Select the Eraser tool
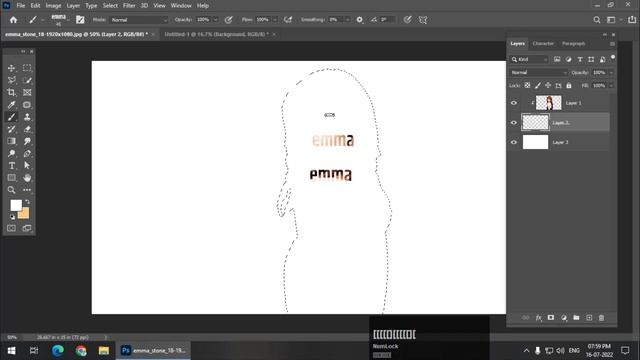The width and height of the screenshot is (640, 360). 27,129
